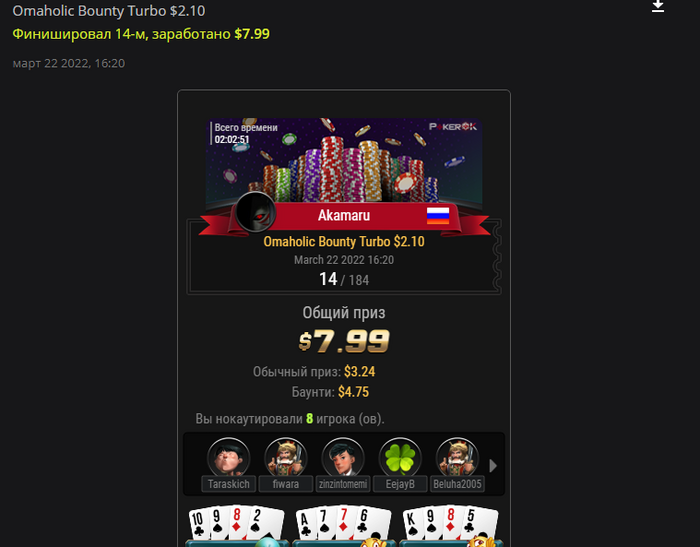
Task: Click Taraskich player avatar
Action: (x=229, y=458)
